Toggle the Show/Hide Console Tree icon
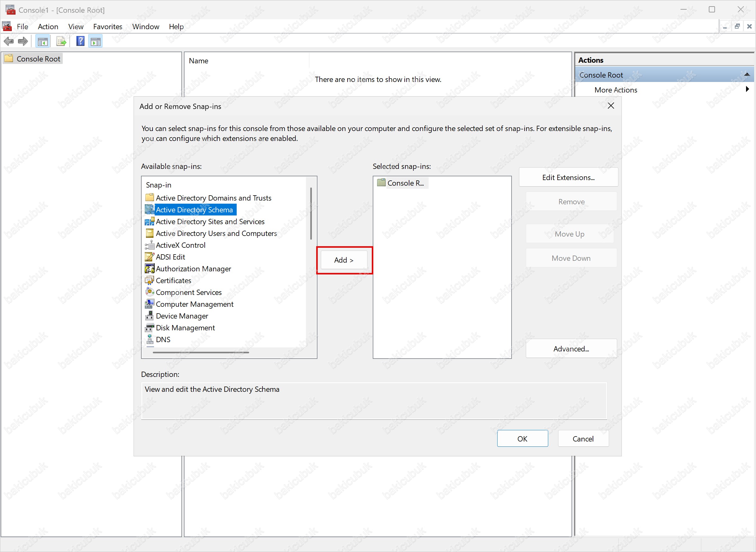Image resolution: width=756 pixels, height=552 pixels. click(43, 41)
